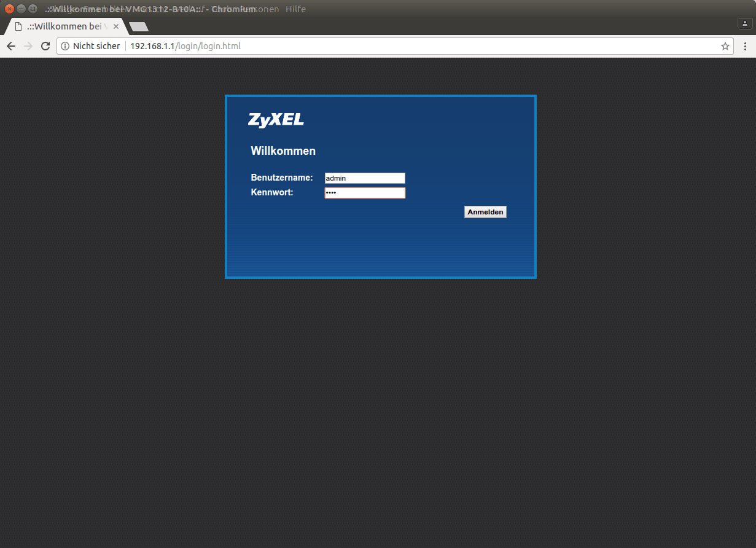756x548 pixels.
Task: Bookmark this page with the star icon
Action: click(x=725, y=45)
